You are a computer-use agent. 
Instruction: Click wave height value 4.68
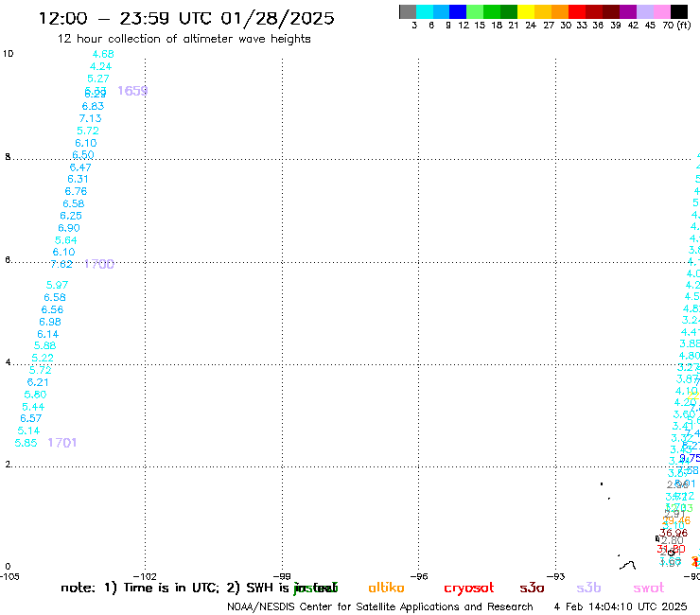coord(103,54)
